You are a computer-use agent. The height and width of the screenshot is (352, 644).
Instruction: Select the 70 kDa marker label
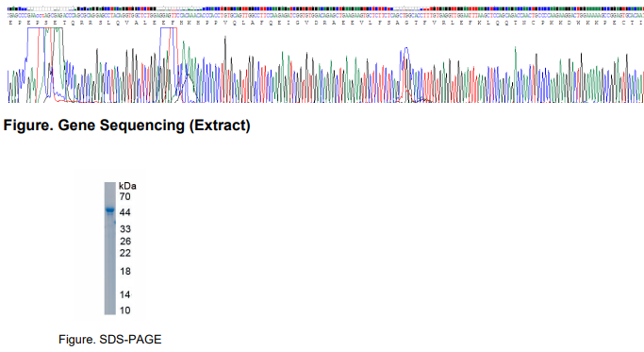124,196
